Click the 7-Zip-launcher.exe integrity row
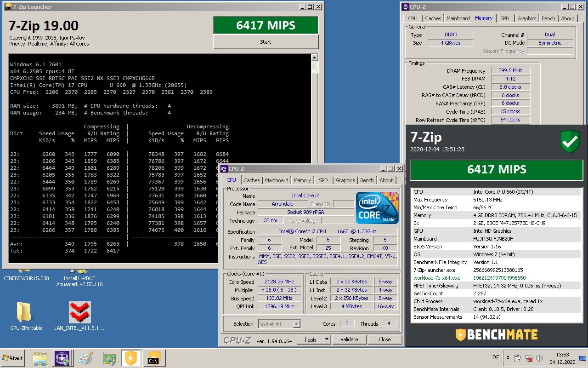 pos(497,270)
